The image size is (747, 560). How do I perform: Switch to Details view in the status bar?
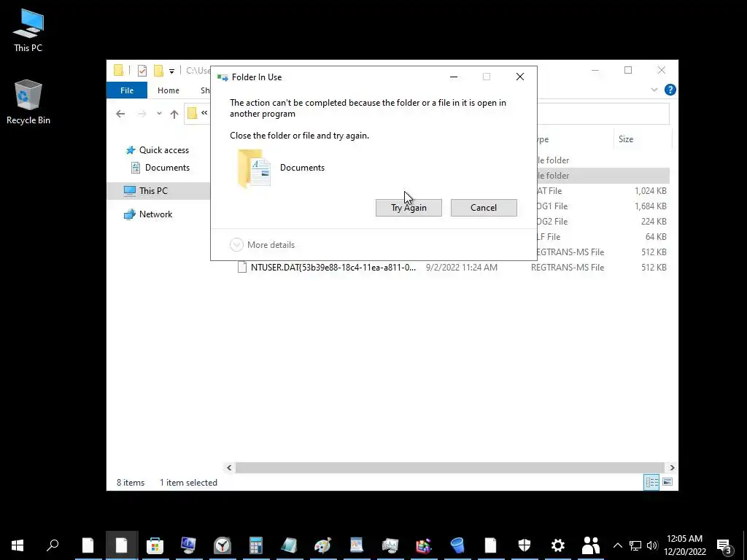point(651,482)
